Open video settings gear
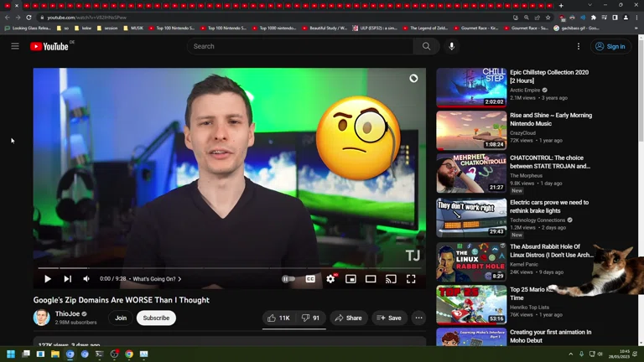This screenshot has height=362, width=644. pos(330,279)
